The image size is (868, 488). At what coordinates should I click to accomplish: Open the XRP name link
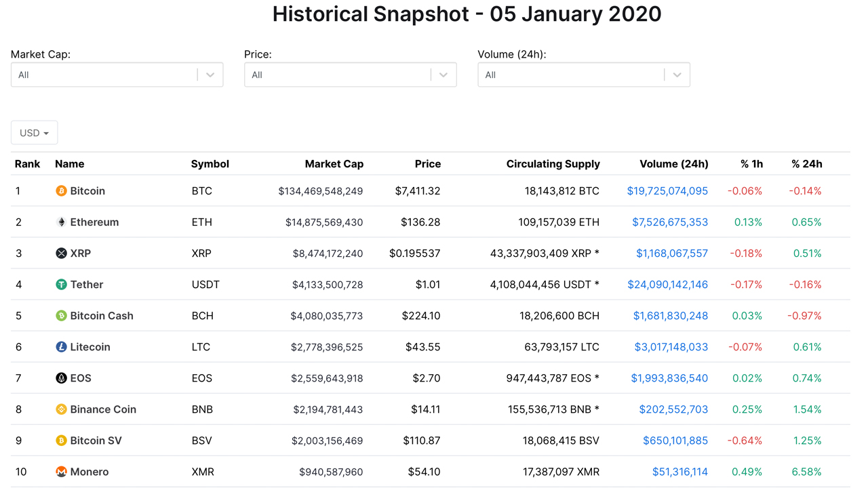(x=81, y=253)
